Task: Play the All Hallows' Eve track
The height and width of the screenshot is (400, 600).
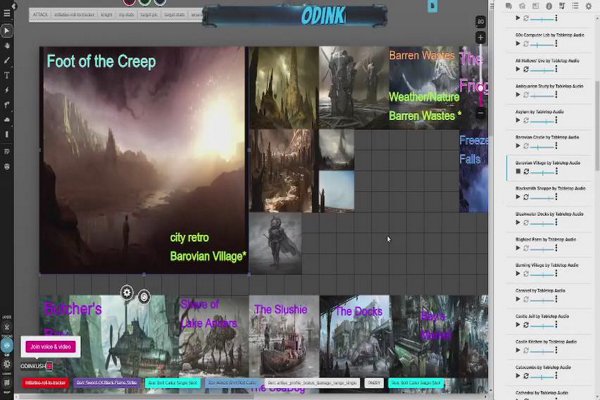Action: 518,69
